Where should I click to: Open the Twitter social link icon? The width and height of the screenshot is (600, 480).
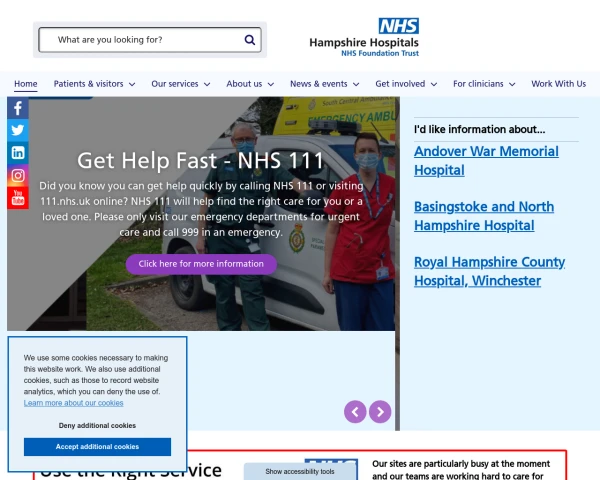(x=18, y=130)
